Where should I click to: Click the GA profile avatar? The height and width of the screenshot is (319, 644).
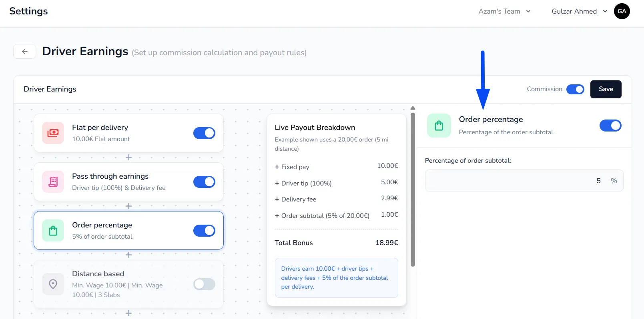622,11
